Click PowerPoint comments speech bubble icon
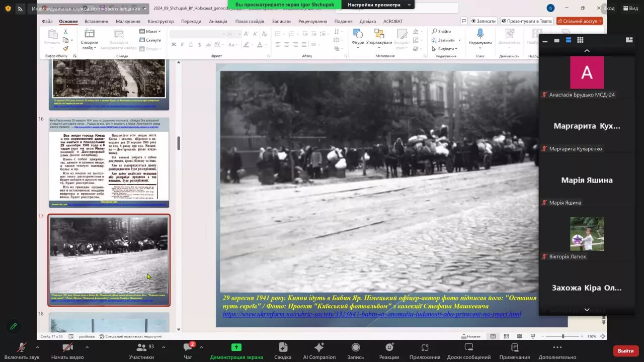Image resolution: width=644 pixels, height=362 pixels. pyautogui.click(x=464, y=21)
